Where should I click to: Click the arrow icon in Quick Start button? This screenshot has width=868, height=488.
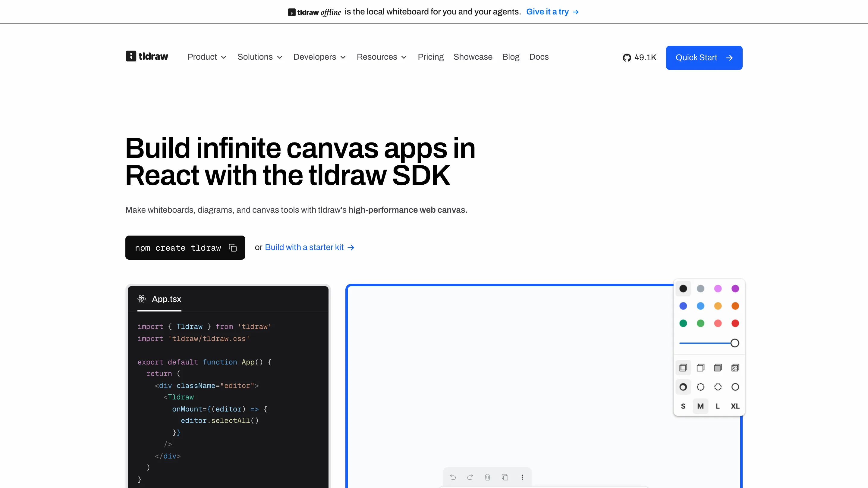729,58
